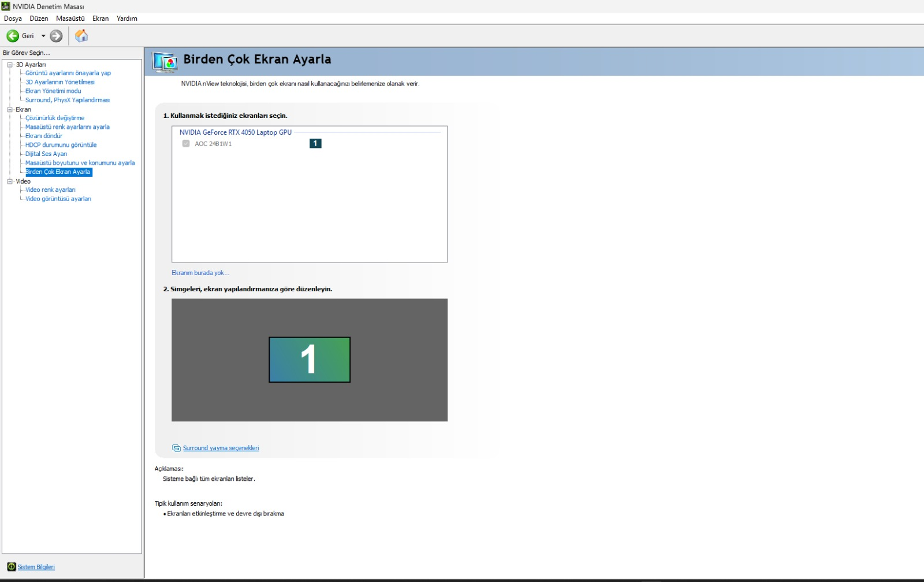This screenshot has width=924, height=582.
Task: Click the NVIDIA title bar app icon
Action: pyautogui.click(x=6, y=6)
